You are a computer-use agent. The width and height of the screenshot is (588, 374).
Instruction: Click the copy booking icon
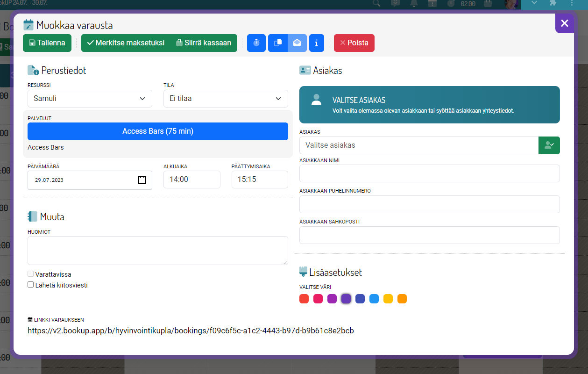[x=278, y=43]
